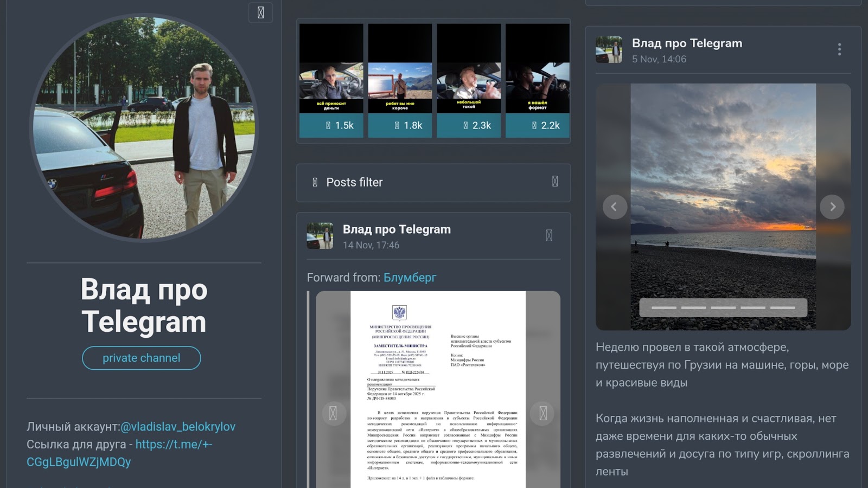Go to previous image of forwarded document
Viewport: 868px width, 488px height.
point(333,414)
